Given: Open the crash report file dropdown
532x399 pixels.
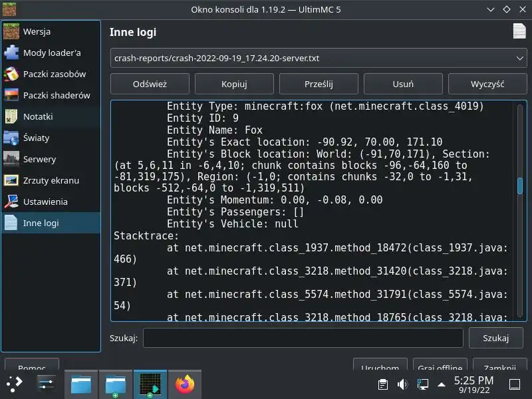Looking at the screenshot, I should pyautogui.click(x=319, y=58).
